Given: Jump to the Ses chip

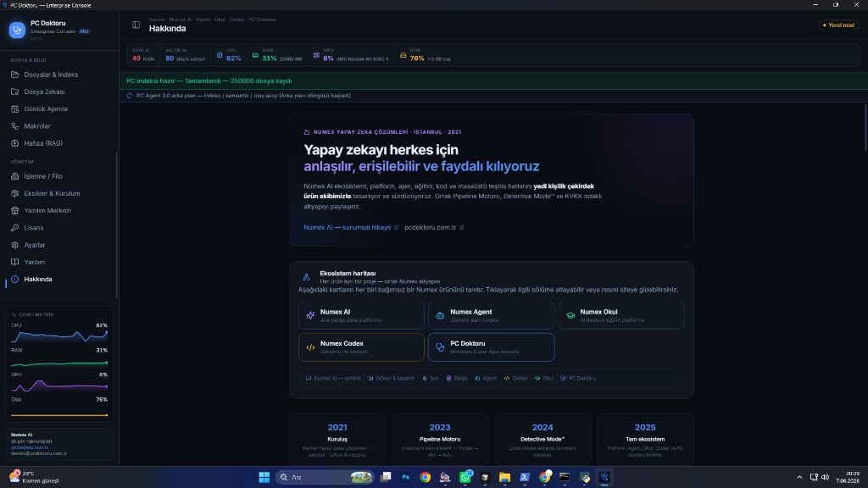Looking at the screenshot, I should pyautogui.click(x=430, y=379).
